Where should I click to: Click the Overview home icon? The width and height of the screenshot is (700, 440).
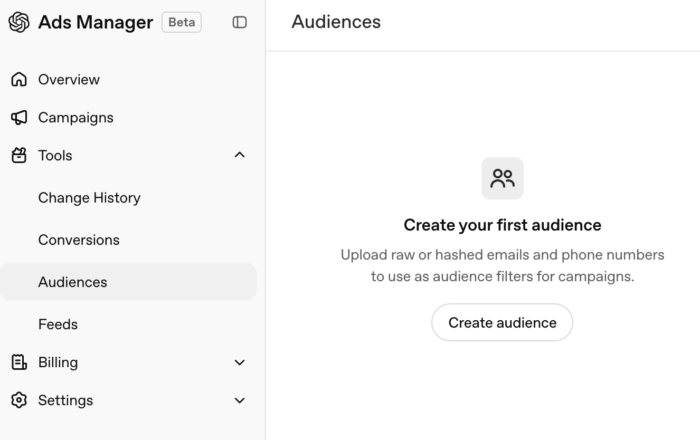click(x=19, y=79)
